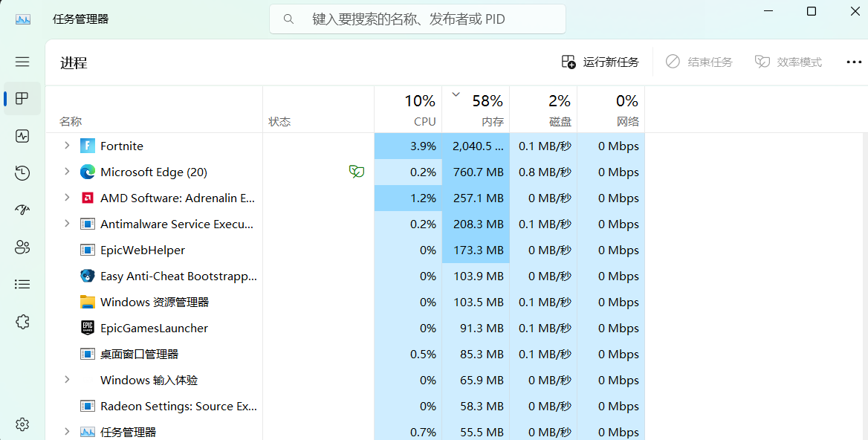The height and width of the screenshot is (440, 868).
Task: Click the search magnifier icon
Action: (288, 19)
